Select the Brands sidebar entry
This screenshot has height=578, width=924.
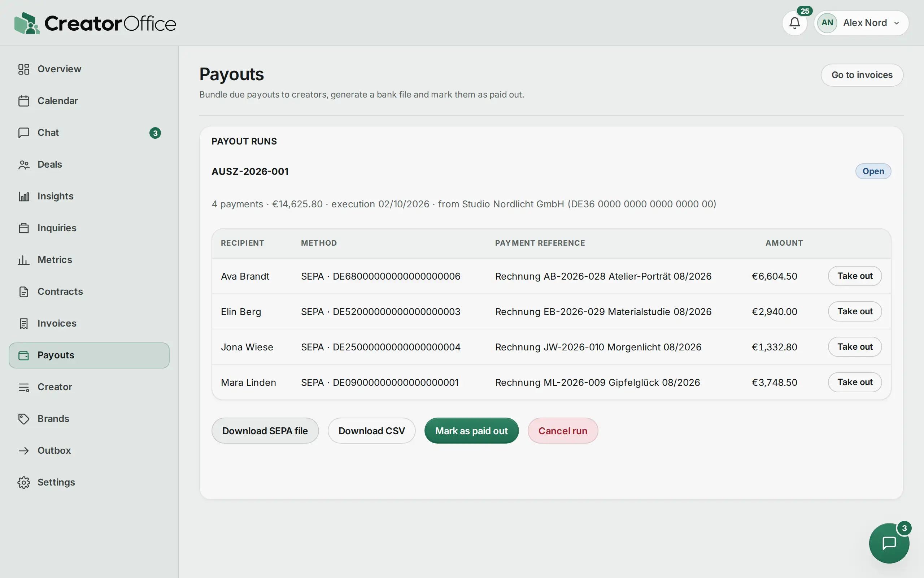89,419
